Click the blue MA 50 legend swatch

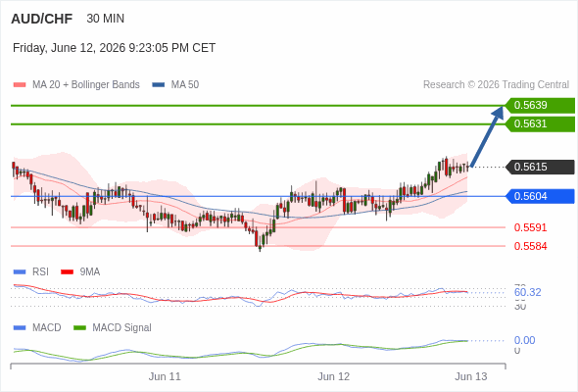point(158,85)
